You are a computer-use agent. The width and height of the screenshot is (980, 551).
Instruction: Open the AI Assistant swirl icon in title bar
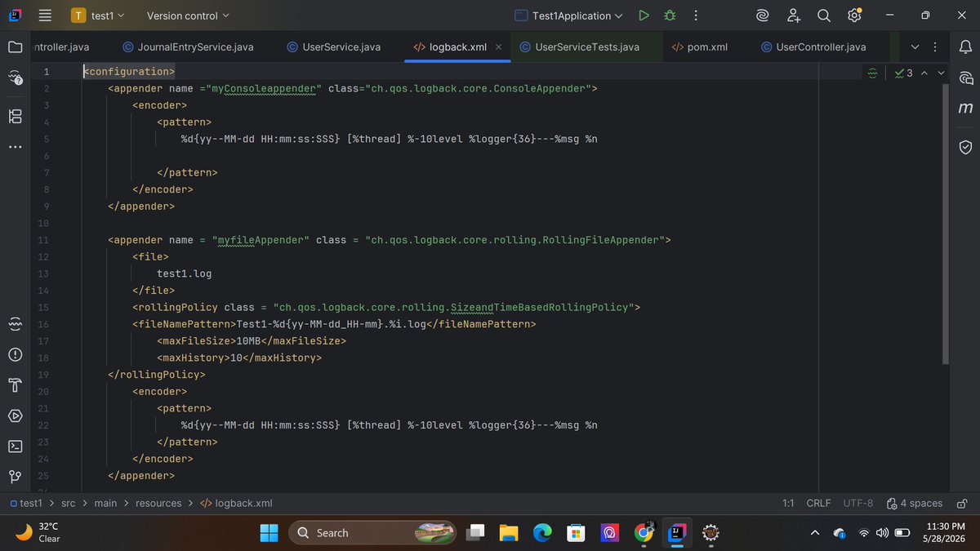(762, 16)
